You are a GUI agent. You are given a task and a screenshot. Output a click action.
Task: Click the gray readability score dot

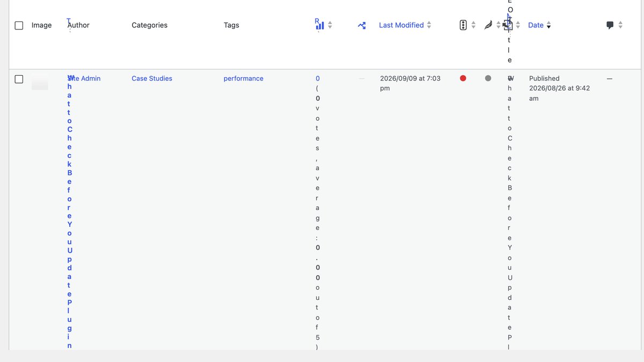click(488, 78)
